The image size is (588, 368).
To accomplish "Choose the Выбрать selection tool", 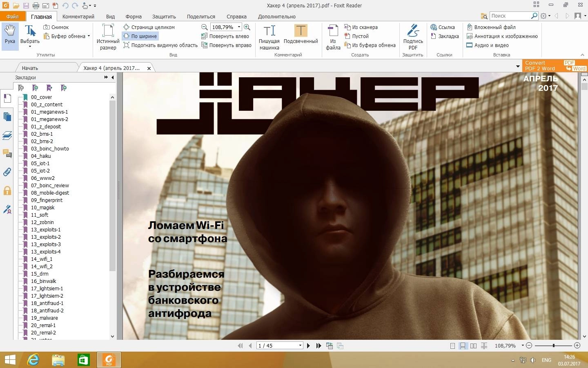I will (x=30, y=36).
